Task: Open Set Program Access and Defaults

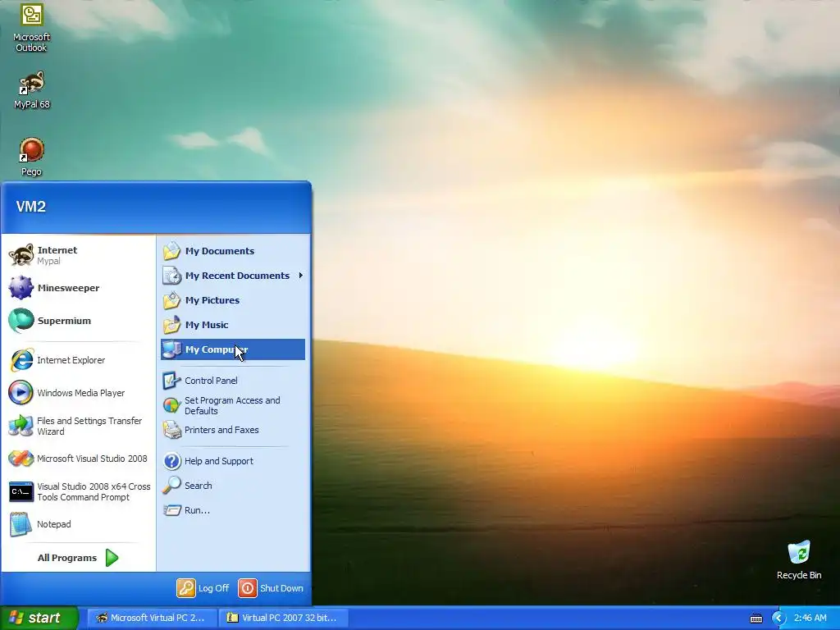Action: (x=233, y=405)
